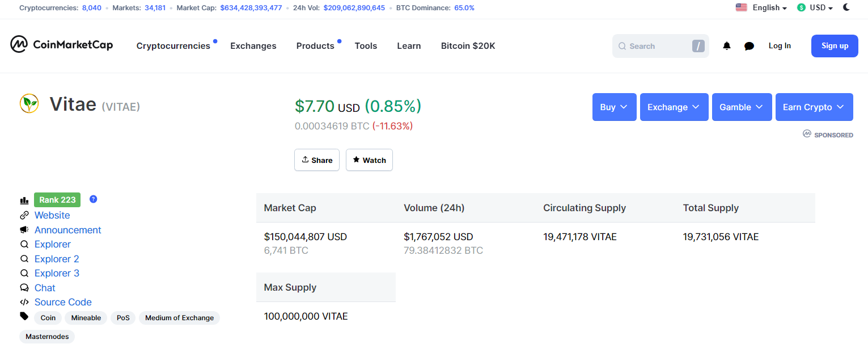868x352 pixels.
Task: Expand the Buy dropdown button
Action: [x=615, y=107]
